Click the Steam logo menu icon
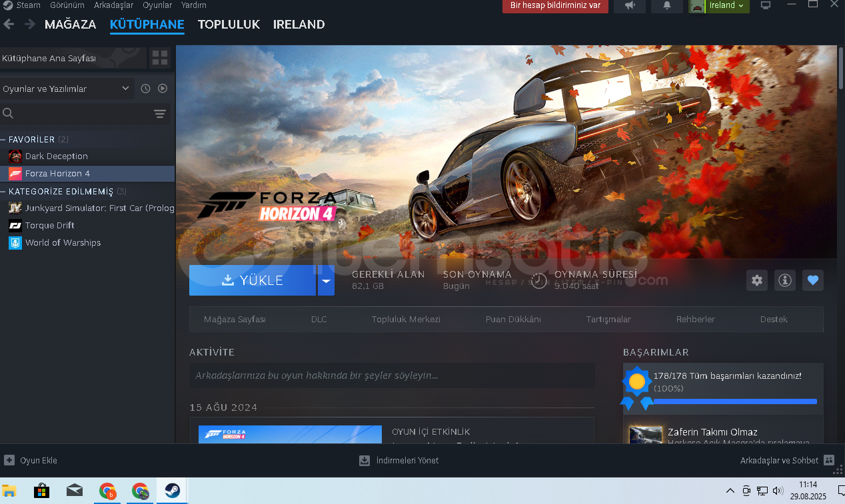This screenshot has height=504, width=845. click(8, 5)
